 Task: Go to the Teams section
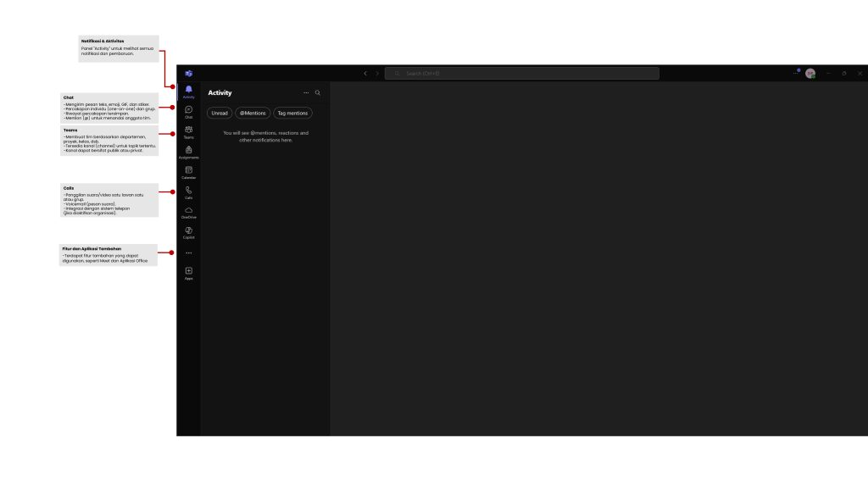(188, 131)
